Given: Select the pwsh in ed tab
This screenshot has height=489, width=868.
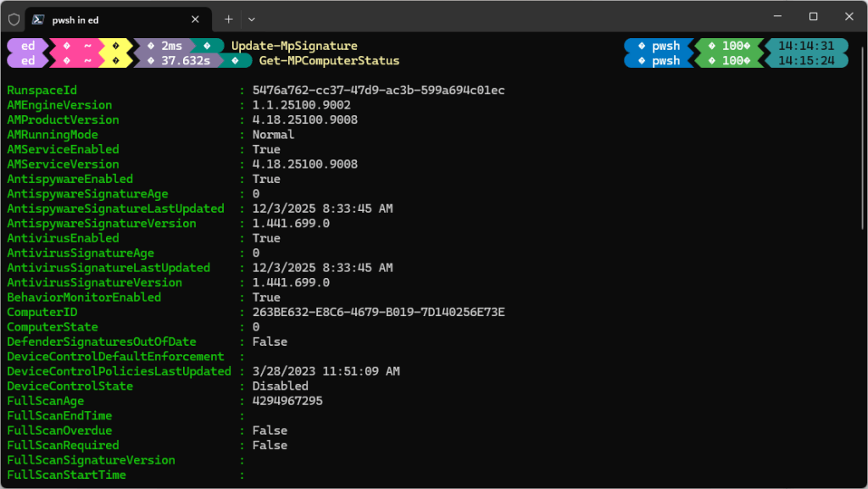Looking at the screenshot, I should pyautogui.click(x=102, y=19).
